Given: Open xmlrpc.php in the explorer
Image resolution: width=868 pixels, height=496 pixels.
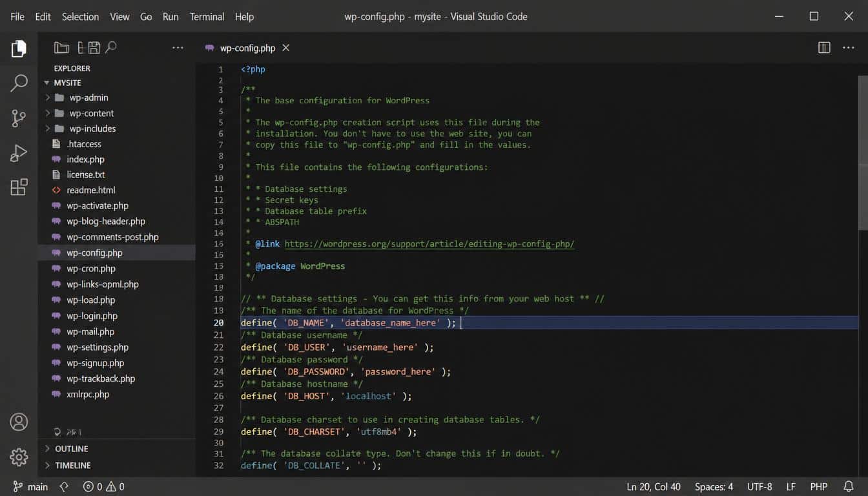Looking at the screenshot, I should point(88,394).
